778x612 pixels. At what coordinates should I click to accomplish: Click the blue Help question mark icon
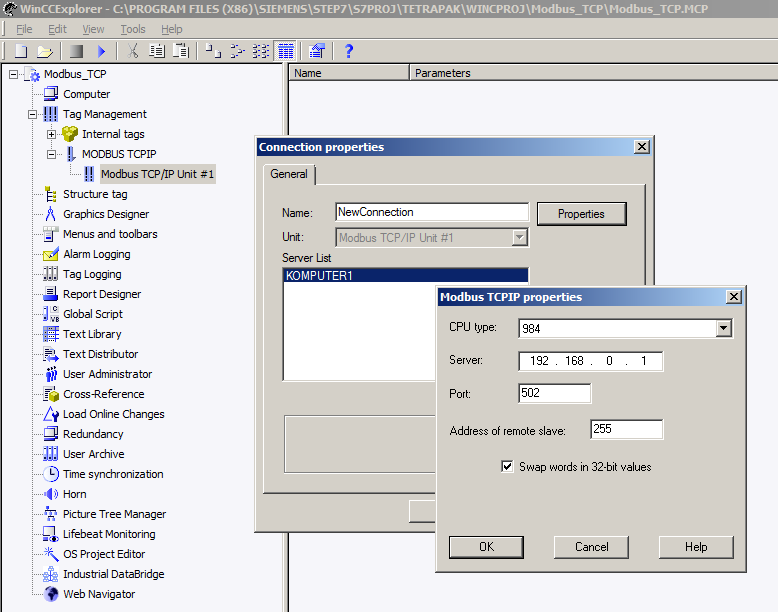tap(349, 51)
